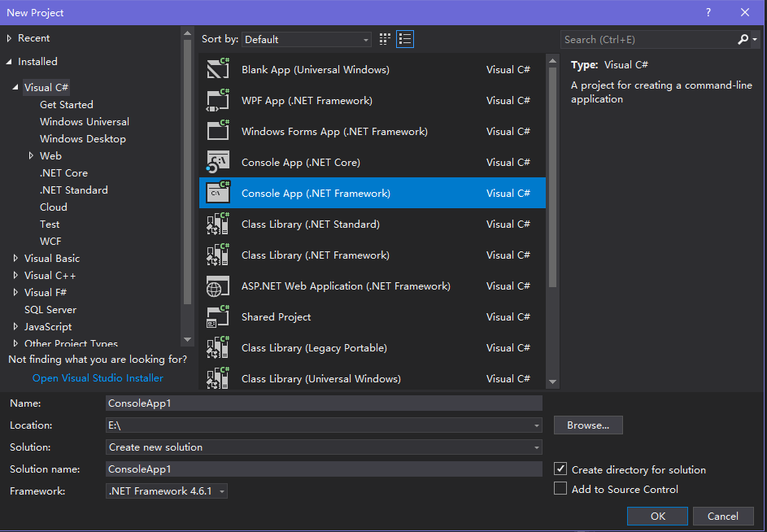Viewport: 767px width, 532px height.
Task: Click the Browse... button
Action: [588, 425]
